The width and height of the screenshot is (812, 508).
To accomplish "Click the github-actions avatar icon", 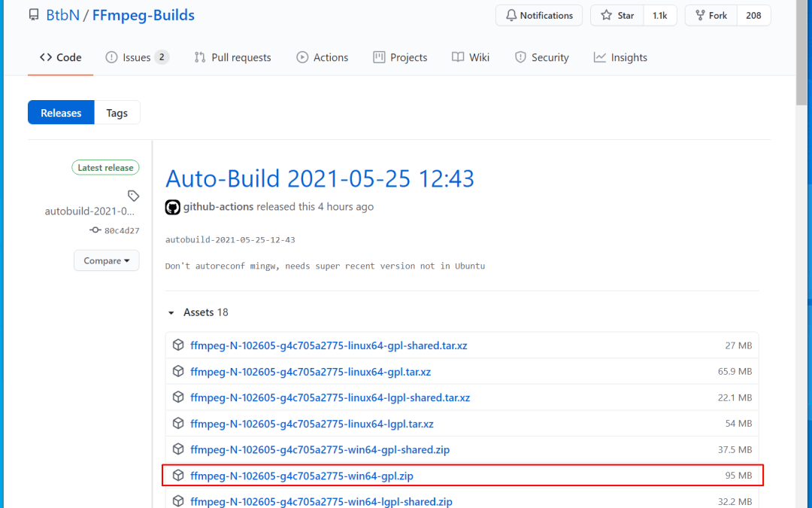I will 173,207.
